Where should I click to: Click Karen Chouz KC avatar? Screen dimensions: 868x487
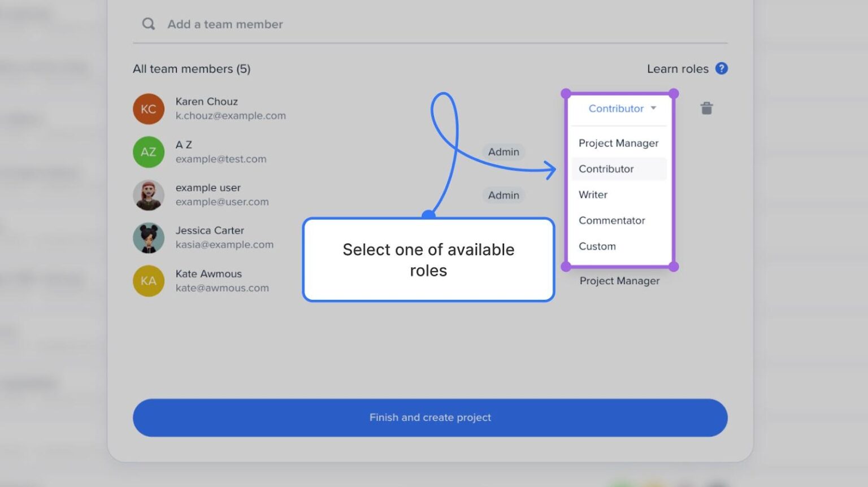point(148,108)
